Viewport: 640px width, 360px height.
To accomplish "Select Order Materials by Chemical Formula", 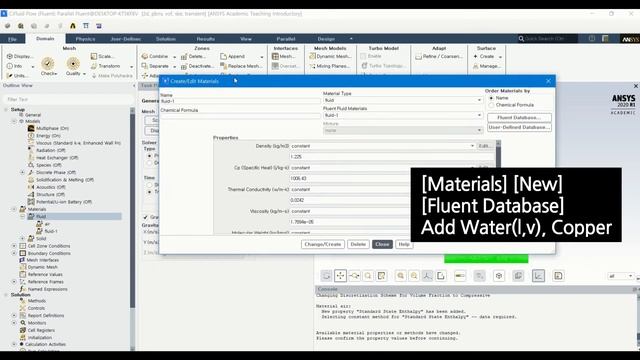I will pos(491,105).
